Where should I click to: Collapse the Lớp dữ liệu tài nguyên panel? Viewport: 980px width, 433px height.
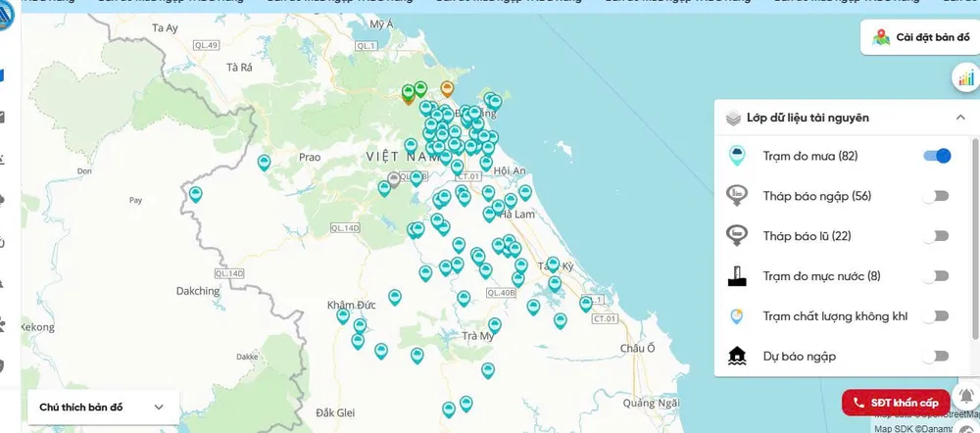pos(959,118)
